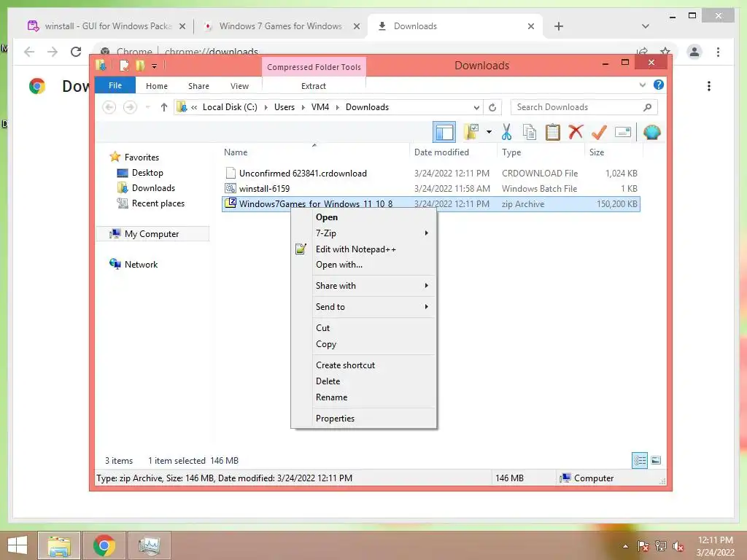Open the Share ribbon tab
This screenshot has width=747, height=560.
198,86
